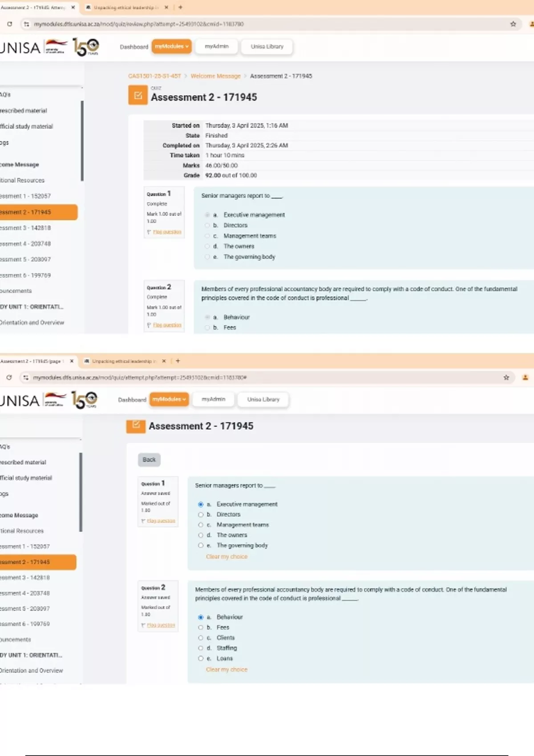The width and height of the screenshot is (534, 756).
Task: Click the orange quiz icon beside the review page title
Action: click(138, 96)
